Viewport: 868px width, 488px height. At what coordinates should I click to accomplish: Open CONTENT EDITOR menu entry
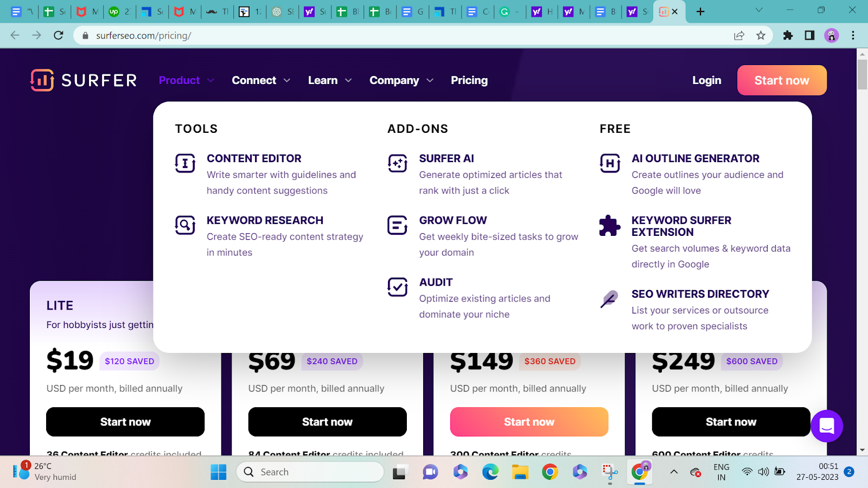coord(254,158)
